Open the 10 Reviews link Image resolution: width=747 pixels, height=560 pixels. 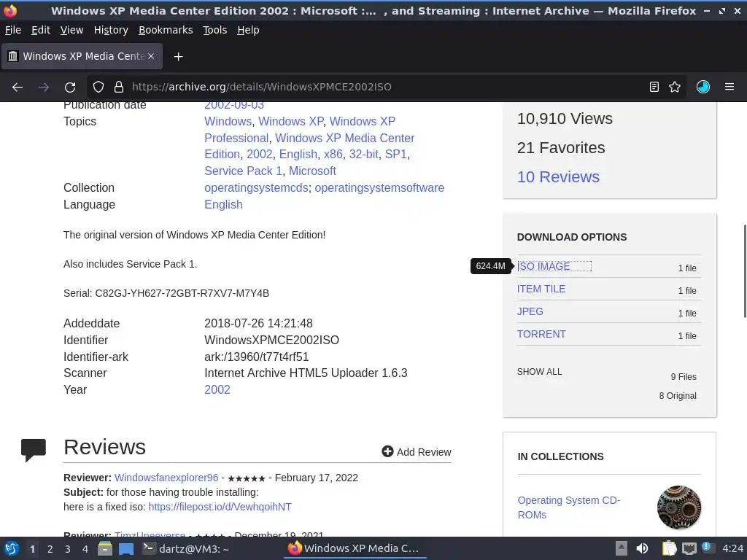(558, 176)
